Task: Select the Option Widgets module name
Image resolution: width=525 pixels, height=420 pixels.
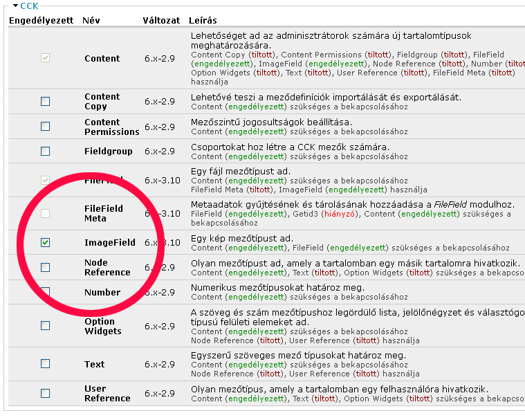Action: 103,326
